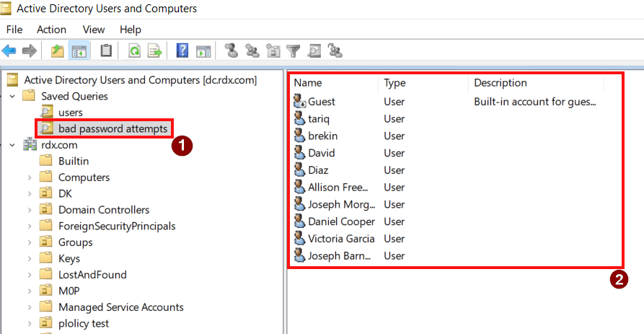The width and height of the screenshot is (644, 334).
Task: Select the users saved query
Action: click(x=70, y=112)
